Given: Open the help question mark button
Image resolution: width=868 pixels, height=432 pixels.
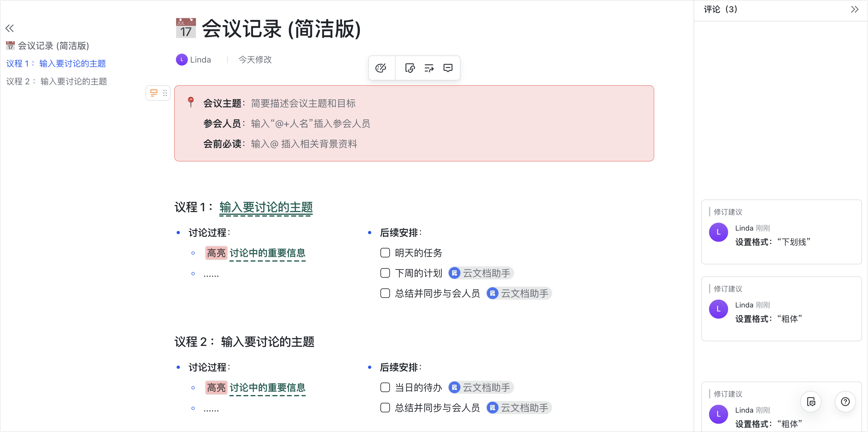Looking at the screenshot, I should [x=845, y=401].
